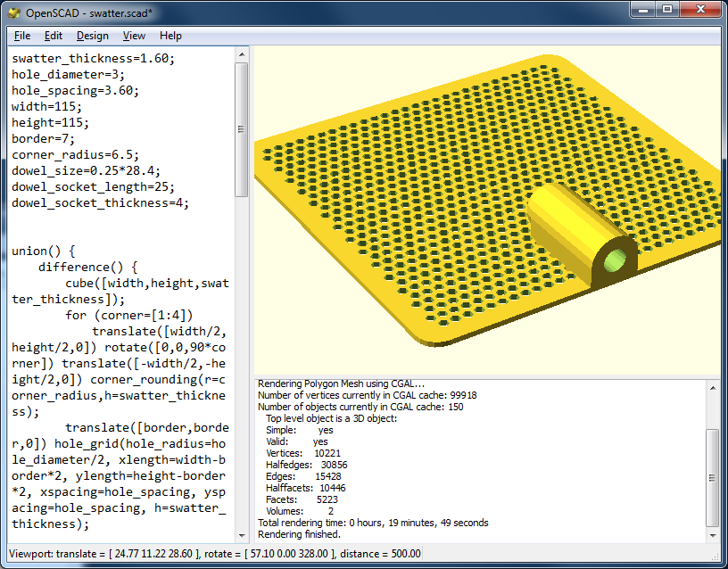The width and height of the screenshot is (728, 569).
Task: Click the for (corner=[1:4]) code line
Action: [128, 316]
